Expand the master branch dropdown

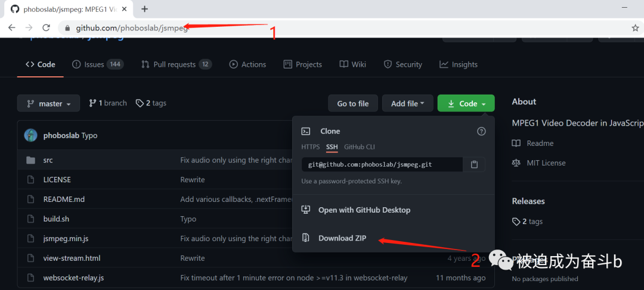coord(48,104)
